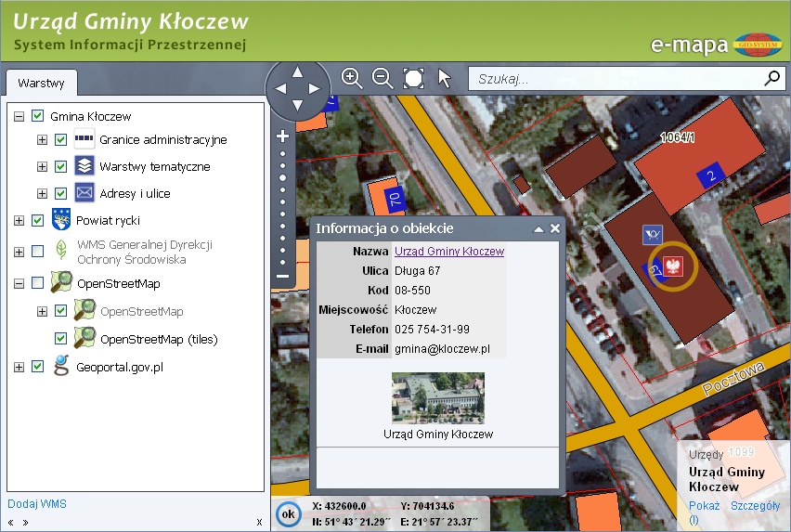Click the WMS Generalnej Dyrekcji leaf icon
Image resolution: width=791 pixels, height=532 pixels.
[61, 250]
